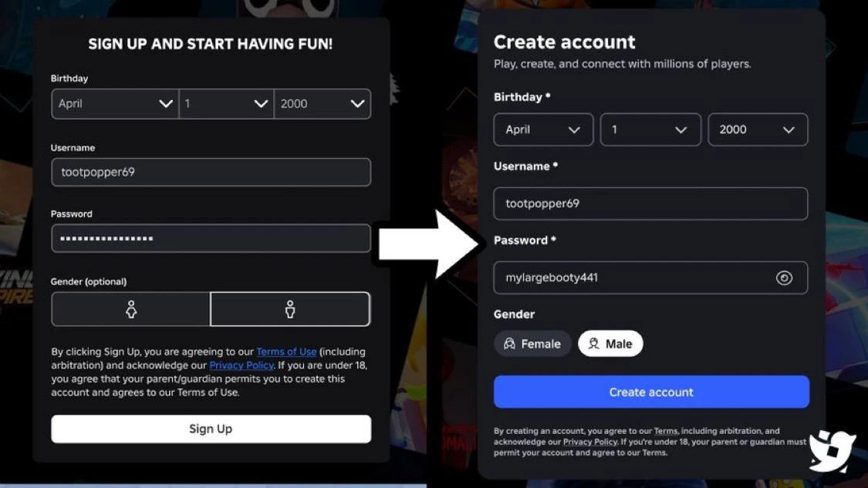Focus the Password field showing mylargebooty441
The height and width of the screenshot is (488, 868).
pos(650,278)
